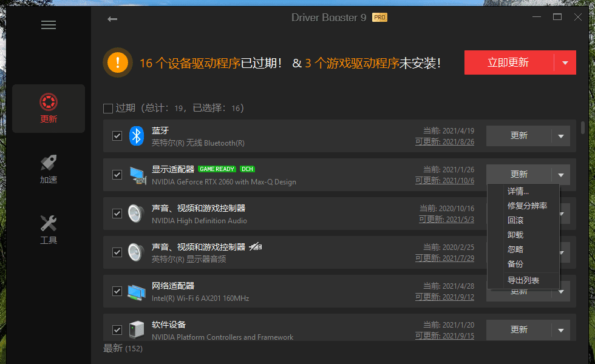Go back with the arrow icon
Viewport: 595px width, 364px height.
[x=112, y=19]
